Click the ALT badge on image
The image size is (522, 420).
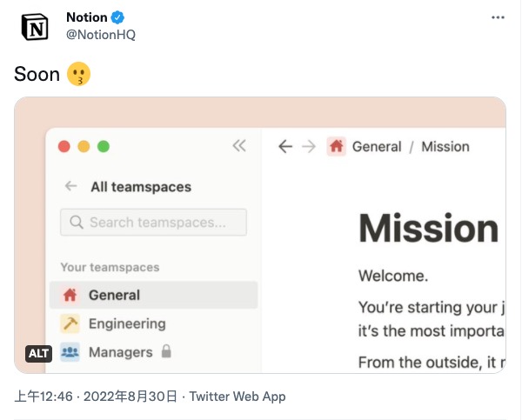click(38, 353)
